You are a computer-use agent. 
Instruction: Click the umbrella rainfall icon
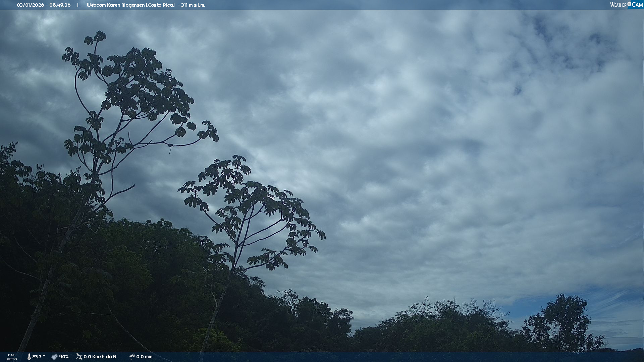coord(132,357)
